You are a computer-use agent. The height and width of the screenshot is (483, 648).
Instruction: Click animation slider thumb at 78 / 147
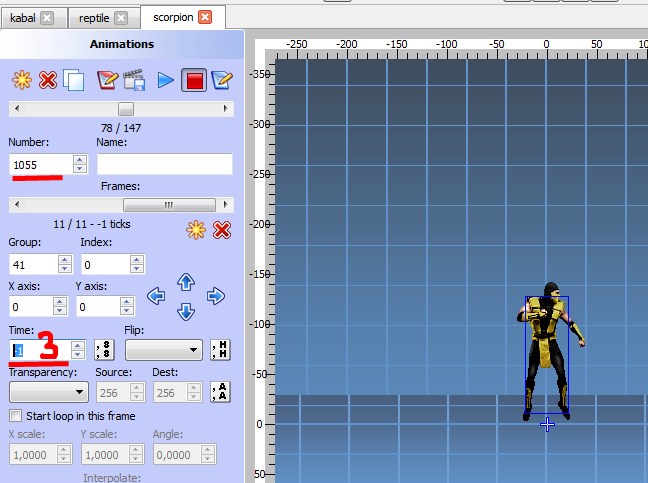click(126, 109)
